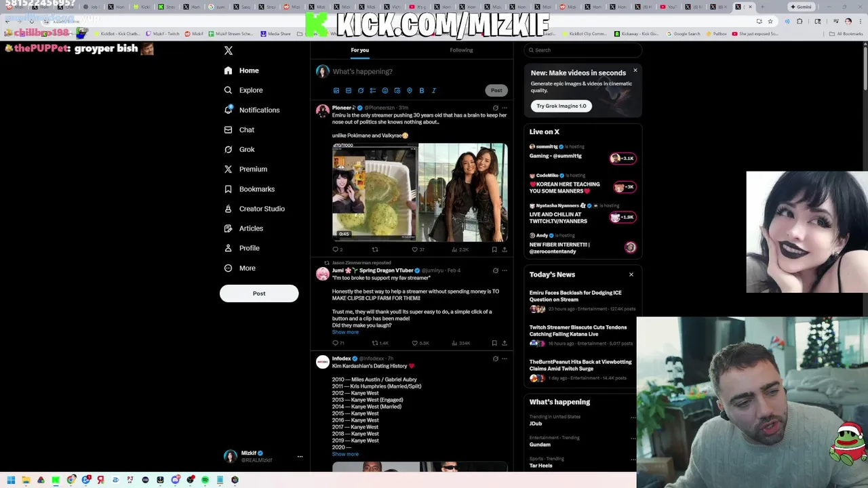The height and width of the screenshot is (488, 868).
Task: Click the small Post button in composer
Action: click(x=496, y=90)
